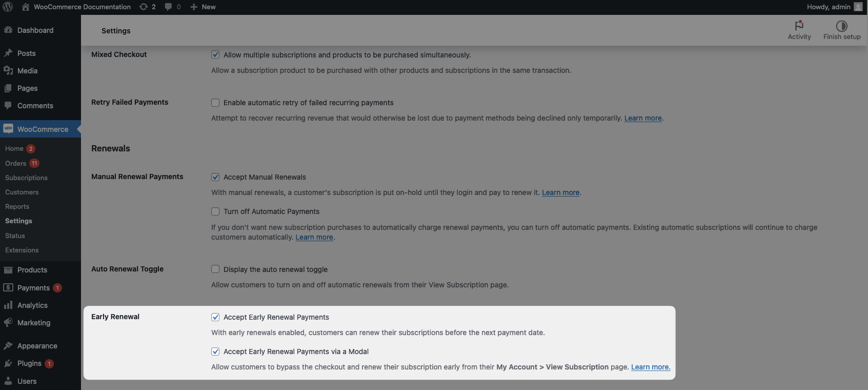Screen dimensions: 868x390
Task: Check Display the auto renewal toggle
Action: coord(215,269)
